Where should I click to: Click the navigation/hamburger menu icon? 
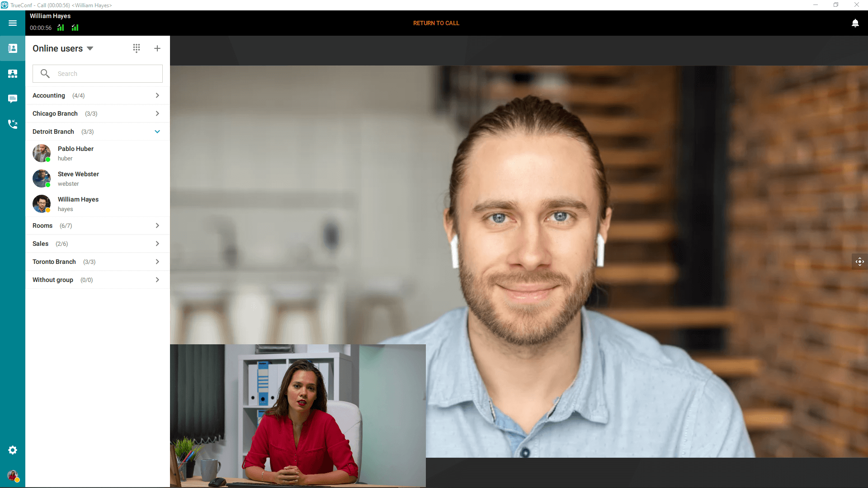click(13, 23)
